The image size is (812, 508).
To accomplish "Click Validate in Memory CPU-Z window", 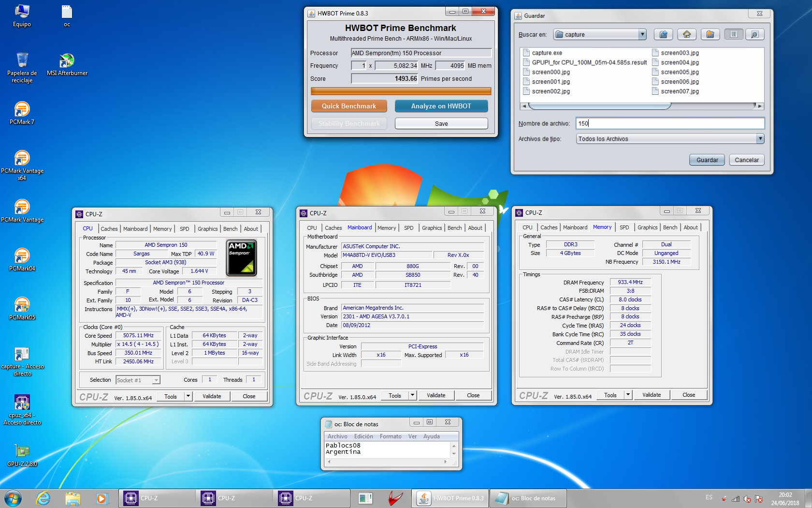I will [x=652, y=395].
